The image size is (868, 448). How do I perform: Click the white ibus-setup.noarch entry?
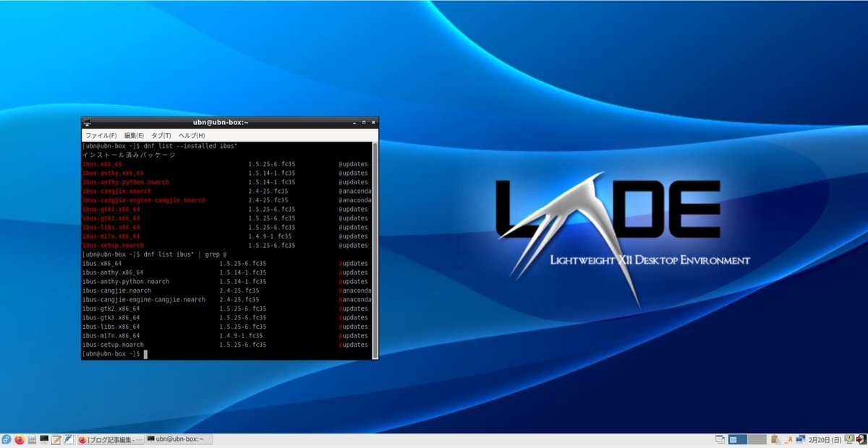(x=113, y=345)
